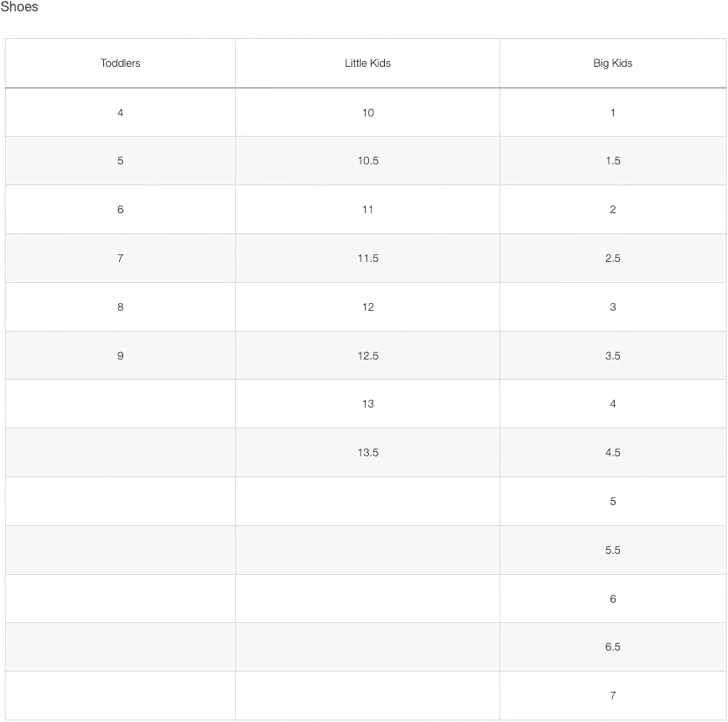
Task: Select Little Kids size 10
Action: 368,113
